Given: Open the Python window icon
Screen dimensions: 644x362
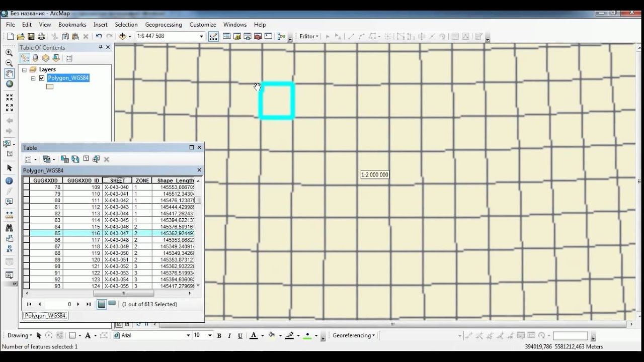Looking at the screenshot, I should pyautogui.click(x=268, y=36).
